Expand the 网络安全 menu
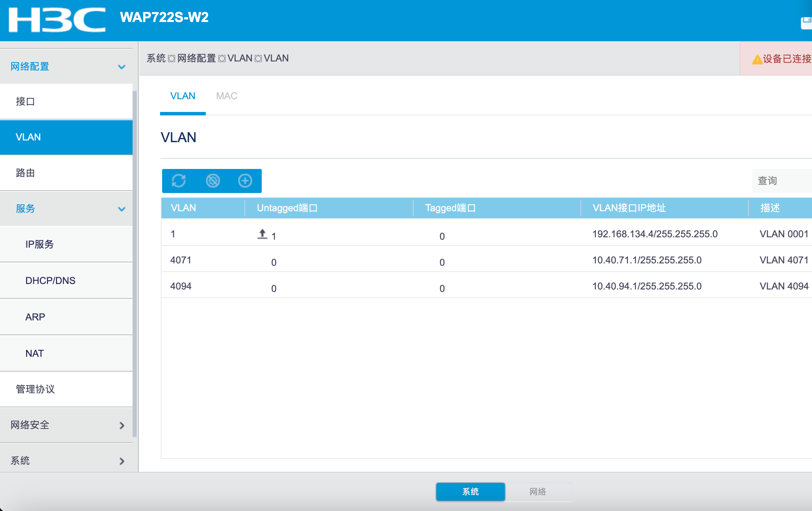 click(122, 425)
